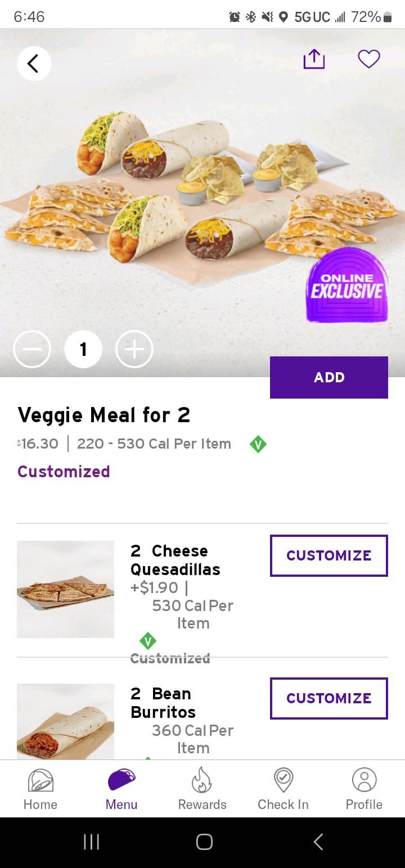Viewport: 405px width, 868px height.
Task: Go to the Check In tab
Action: (x=283, y=789)
